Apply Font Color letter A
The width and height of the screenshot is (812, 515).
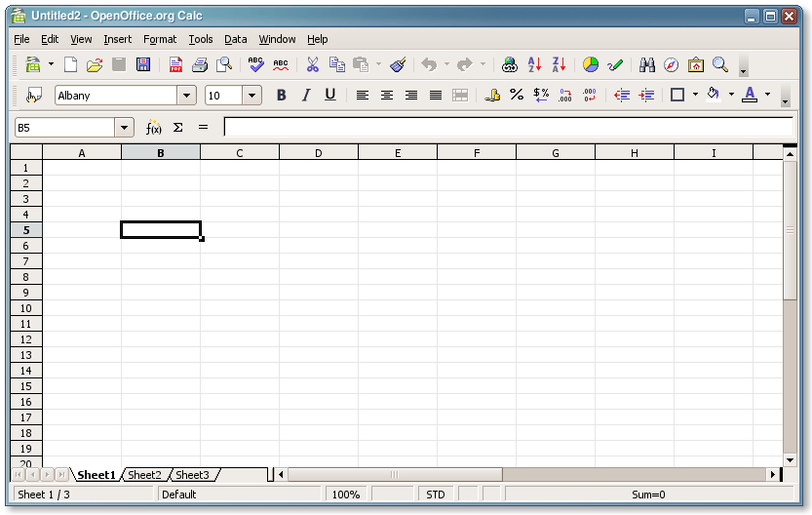[x=750, y=95]
